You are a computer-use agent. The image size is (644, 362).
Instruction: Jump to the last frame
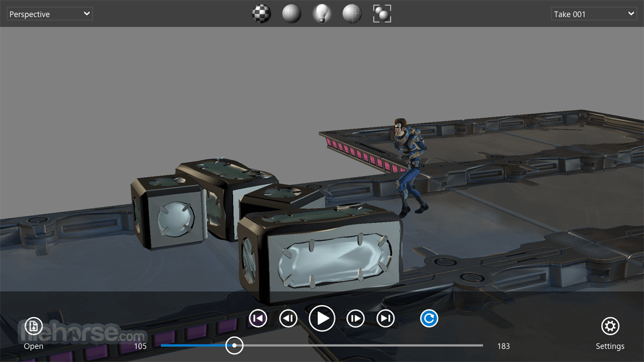point(386,319)
